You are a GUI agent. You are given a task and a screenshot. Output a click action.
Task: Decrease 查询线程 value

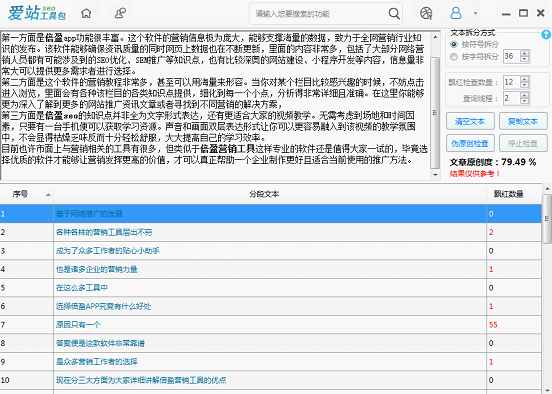point(525,101)
